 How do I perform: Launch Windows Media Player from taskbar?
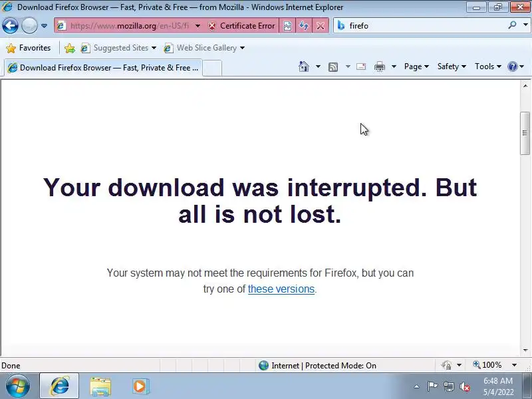(x=140, y=386)
